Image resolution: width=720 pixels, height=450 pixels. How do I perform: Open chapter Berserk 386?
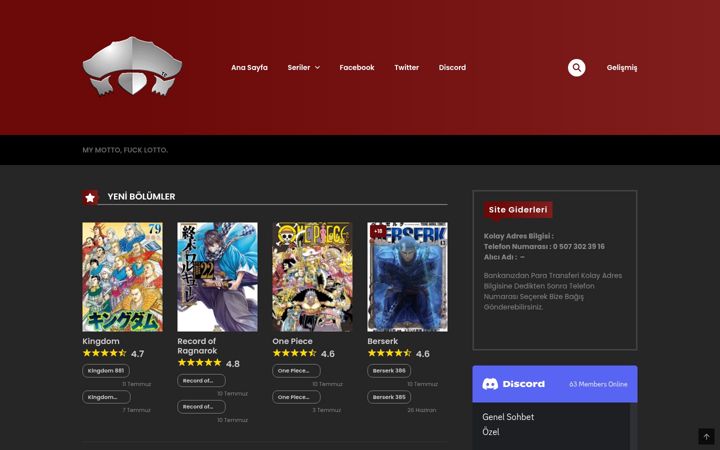coord(389,371)
